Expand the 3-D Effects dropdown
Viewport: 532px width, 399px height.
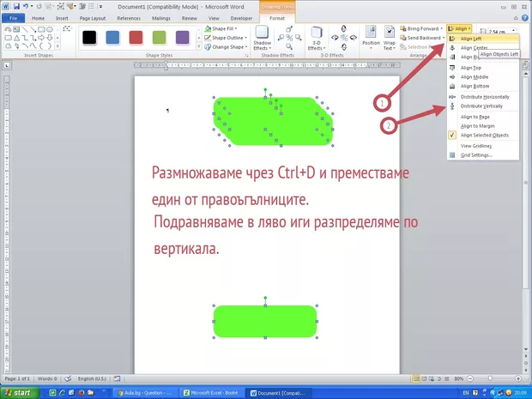(x=317, y=38)
